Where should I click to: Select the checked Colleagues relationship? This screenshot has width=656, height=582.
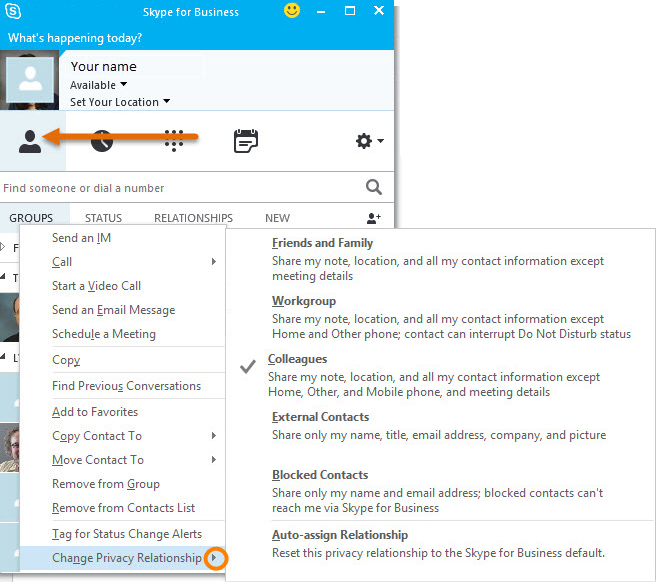coord(297,359)
